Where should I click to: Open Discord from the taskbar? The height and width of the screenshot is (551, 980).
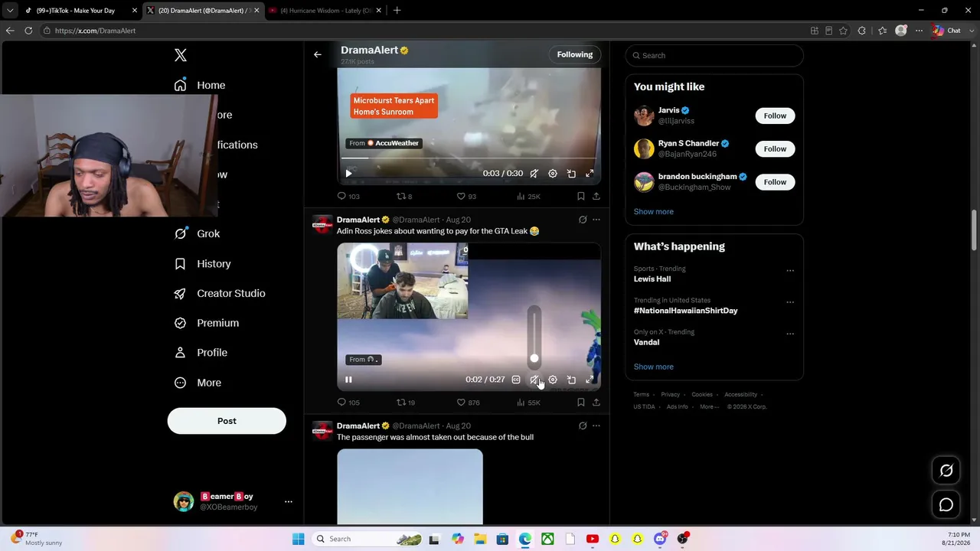pyautogui.click(x=660, y=539)
